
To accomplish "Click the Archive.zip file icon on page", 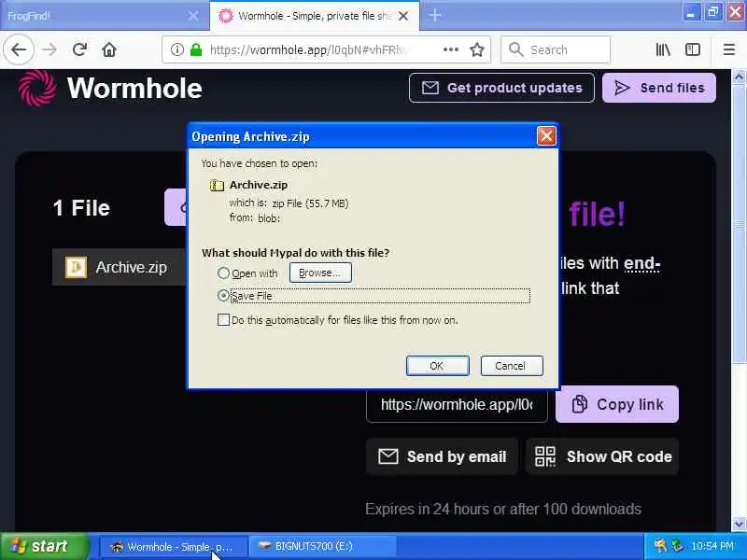I will coord(76,267).
